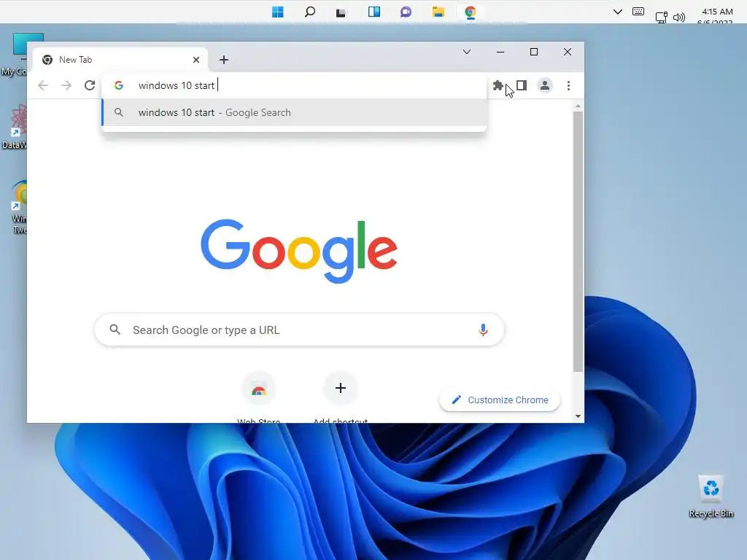Minimize the Chrome window
Image resolution: width=747 pixels, height=560 pixels.
click(x=500, y=52)
